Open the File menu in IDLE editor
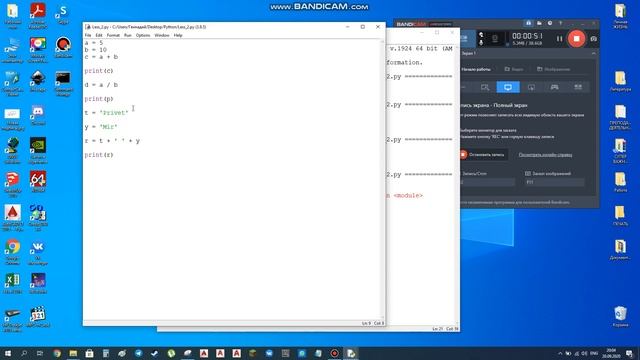Screen dimensions: 640x360 (x=88, y=36)
